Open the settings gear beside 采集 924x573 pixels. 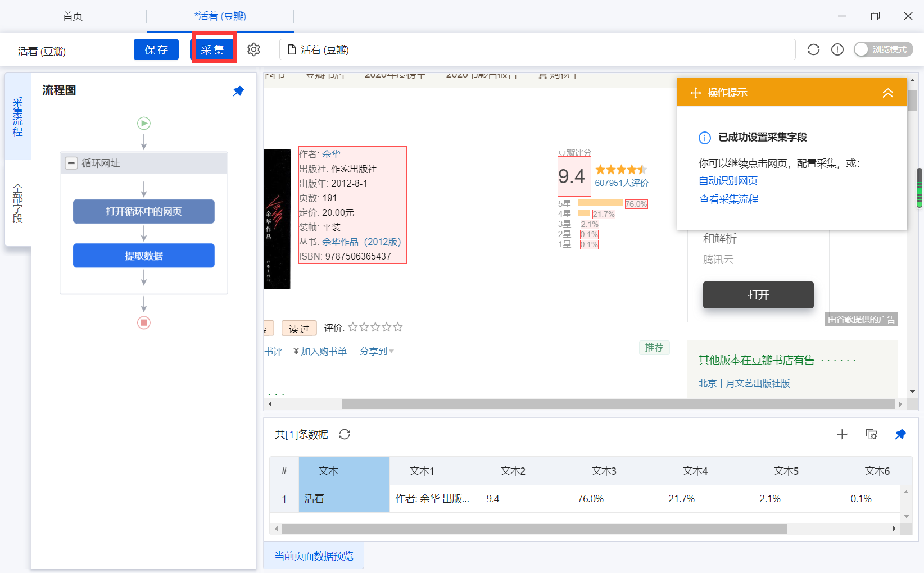[x=254, y=49]
